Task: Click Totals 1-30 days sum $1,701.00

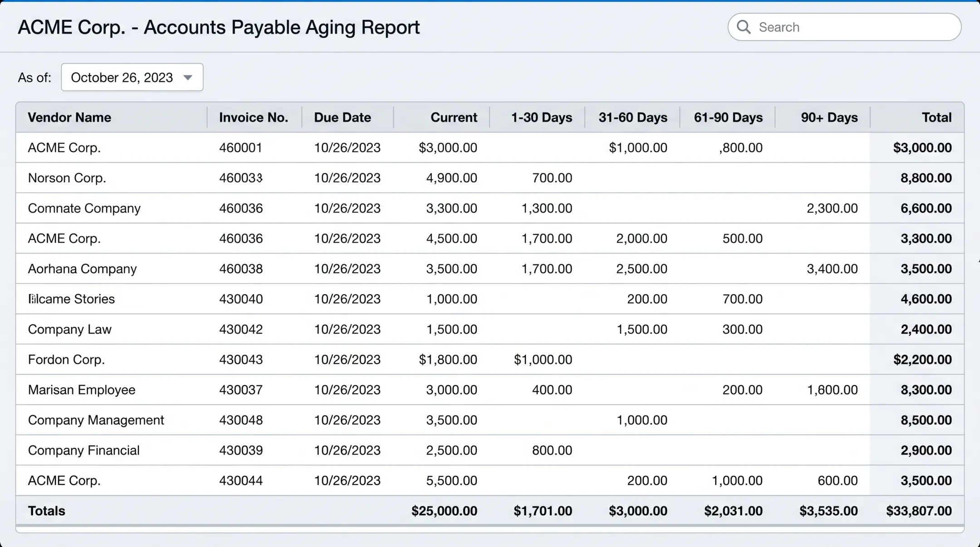Action: pyautogui.click(x=543, y=511)
